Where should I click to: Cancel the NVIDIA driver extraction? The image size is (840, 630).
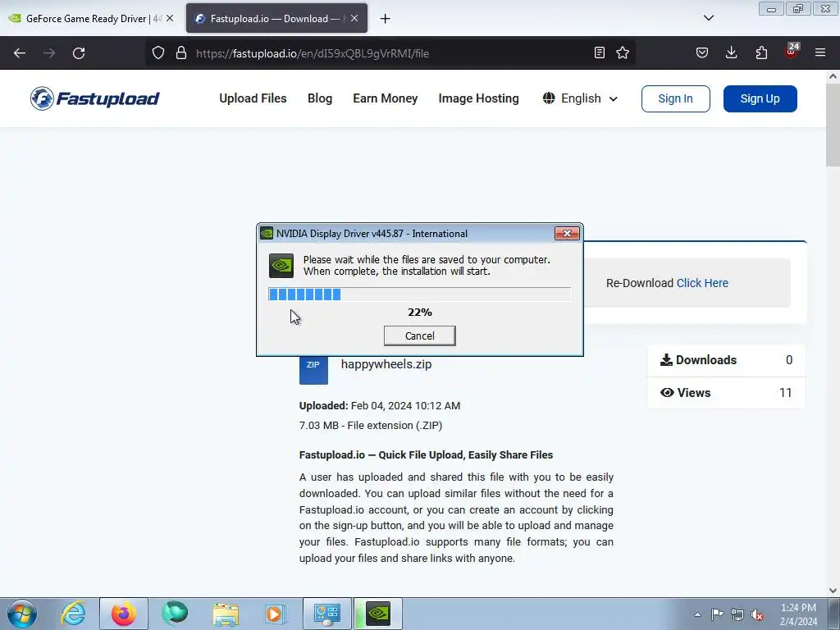pos(419,336)
